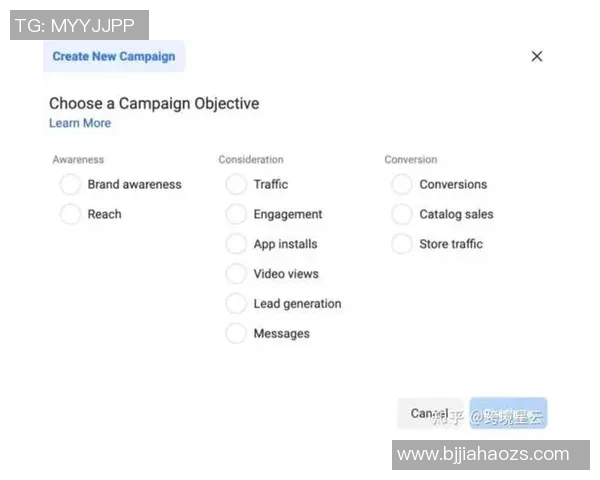Image resolution: width=600 pixels, height=480 pixels.
Task: Switch to the Create New Campaign tab
Action: point(113,56)
